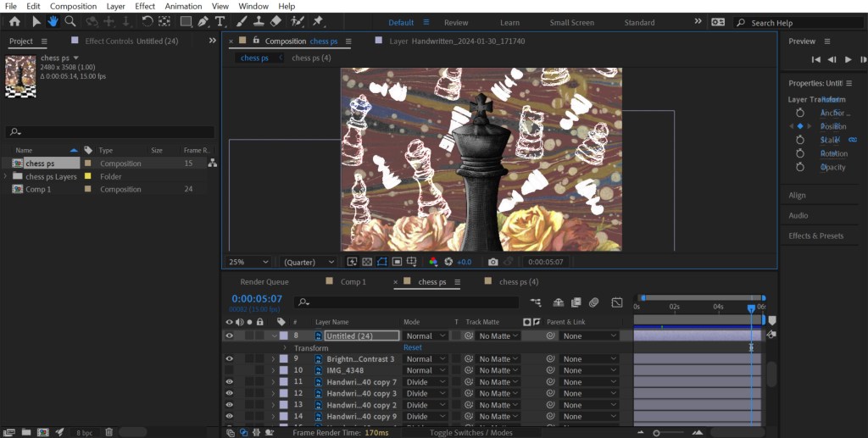The height and width of the screenshot is (438, 868).
Task: Click the Reset link for Transform
Action: tap(413, 348)
